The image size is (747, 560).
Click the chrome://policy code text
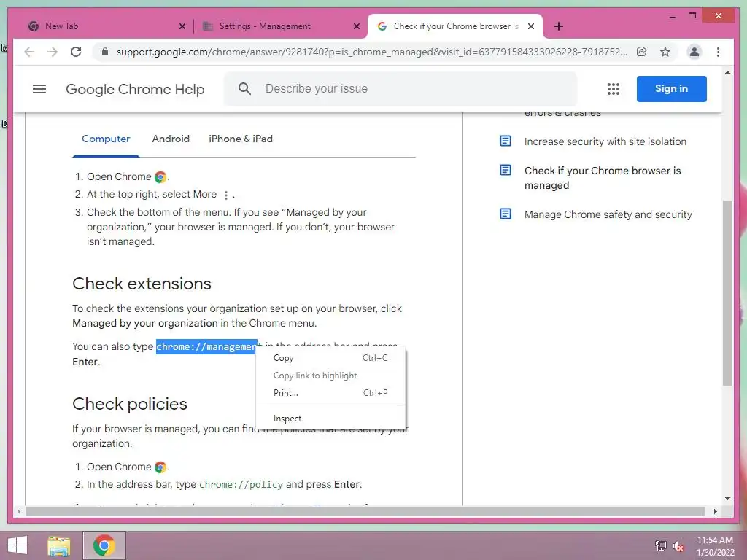241,484
